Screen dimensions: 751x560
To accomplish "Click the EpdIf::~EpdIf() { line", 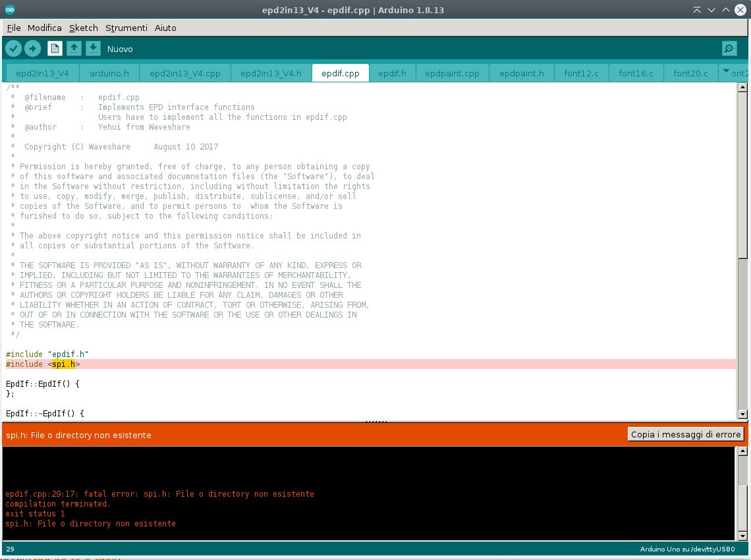I will click(45, 414).
